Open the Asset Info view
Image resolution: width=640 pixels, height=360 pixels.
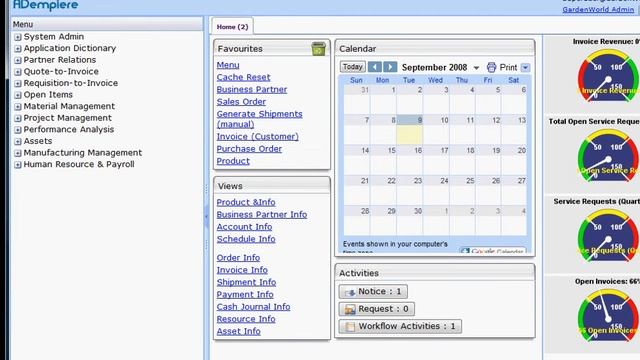click(238, 331)
